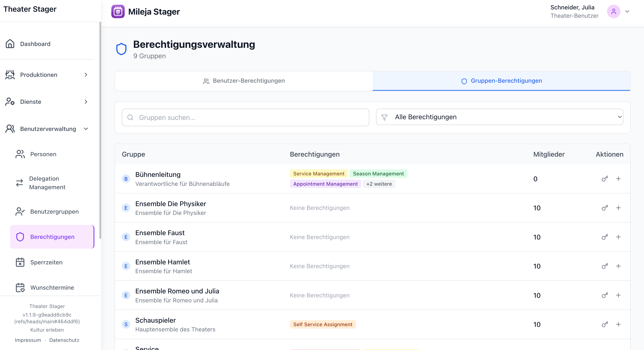
Task: Open the Impressum link
Action: click(x=28, y=340)
